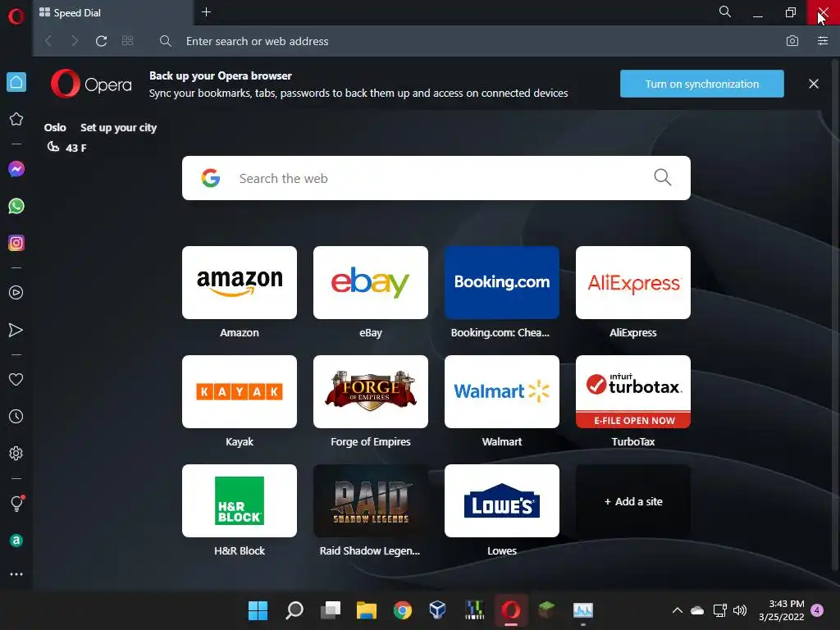Image resolution: width=840 pixels, height=630 pixels.
Task: Open sidebar setup three-dots menu
Action: 16,574
